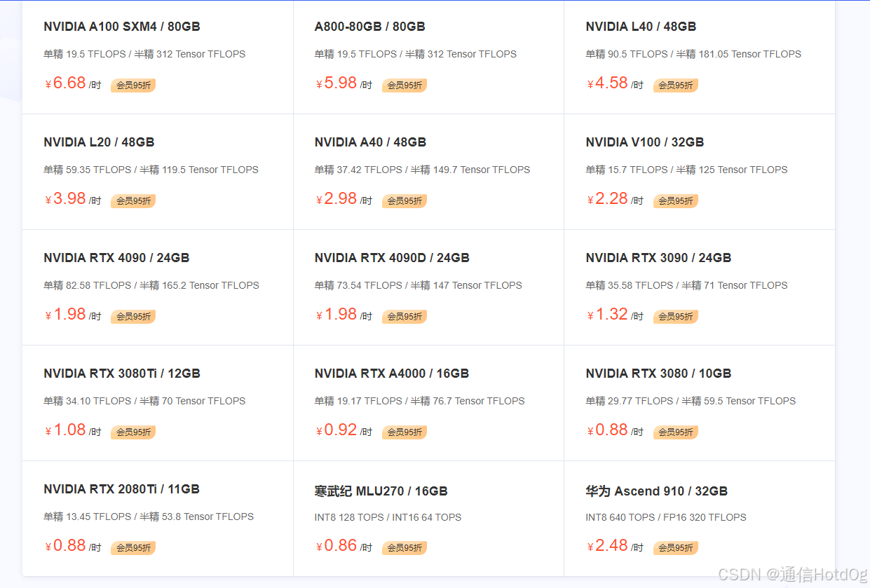Viewport: 870px width, 588px height.
Task: Click the ¥1.98 price on RTX 4090D card
Action: point(337,315)
